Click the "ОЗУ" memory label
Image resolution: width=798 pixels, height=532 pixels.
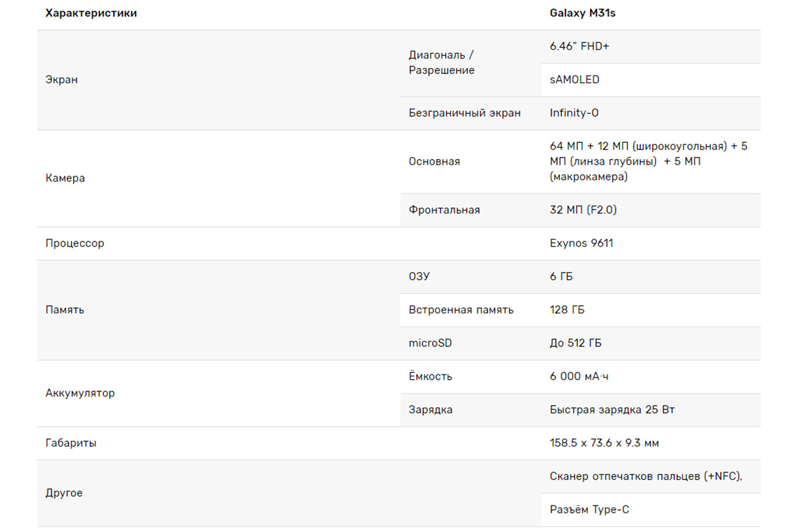419,277
